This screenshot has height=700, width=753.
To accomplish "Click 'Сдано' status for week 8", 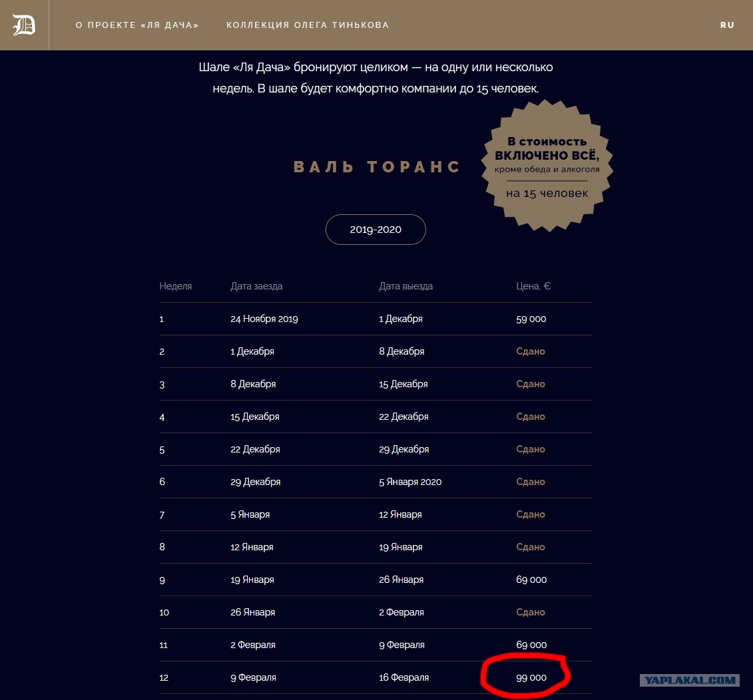I will click(530, 548).
